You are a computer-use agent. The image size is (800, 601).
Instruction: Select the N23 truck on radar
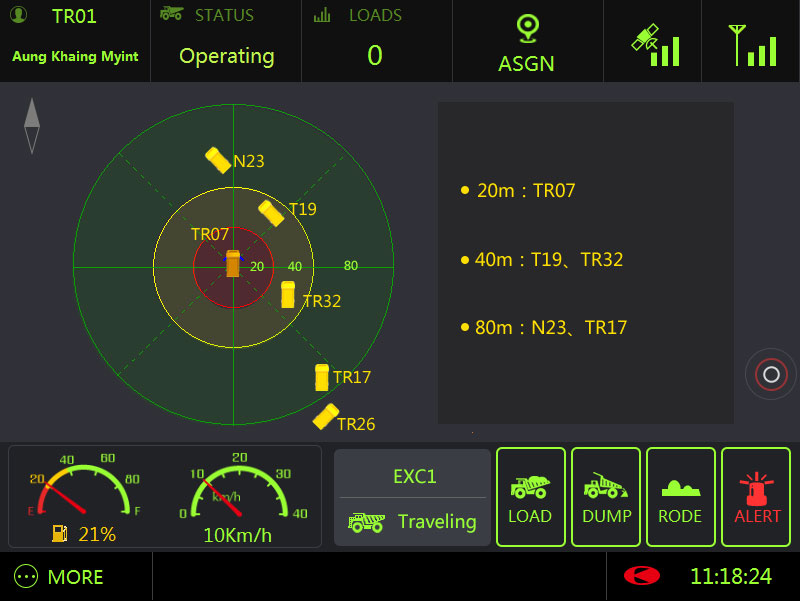[218, 160]
